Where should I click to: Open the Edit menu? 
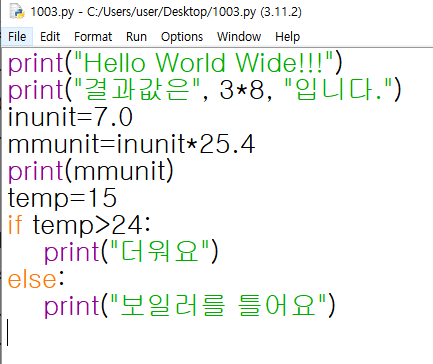50,37
